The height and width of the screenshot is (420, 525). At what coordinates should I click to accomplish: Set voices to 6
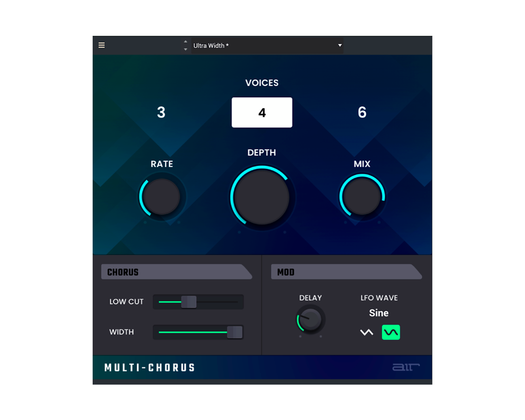point(362,112)
